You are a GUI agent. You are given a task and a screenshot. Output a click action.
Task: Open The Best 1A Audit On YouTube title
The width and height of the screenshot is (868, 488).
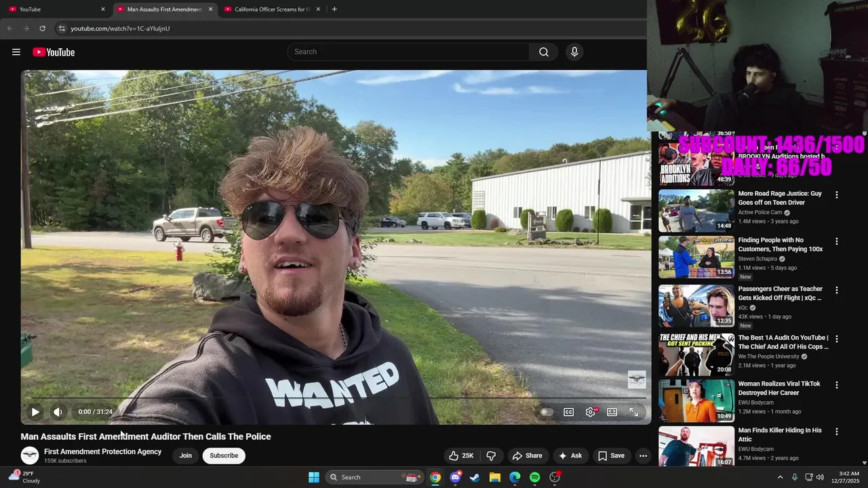[x=783, y=342]
